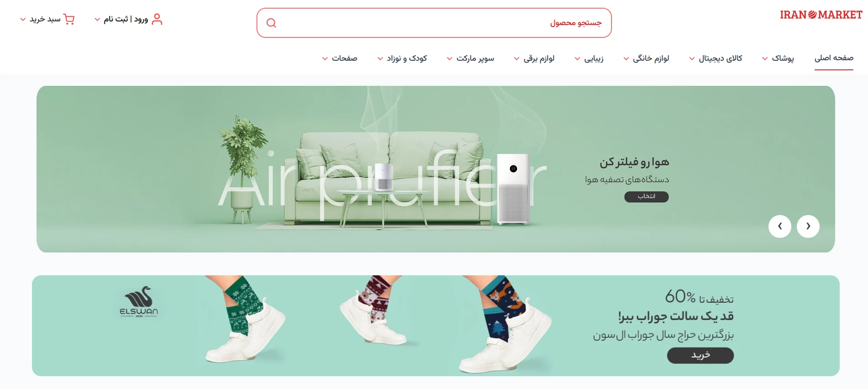Focus the جستجو محصول search field

(434, 23)
